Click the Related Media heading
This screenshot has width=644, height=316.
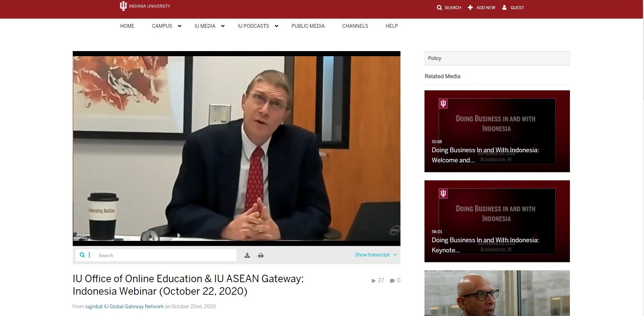coord(442,76)
